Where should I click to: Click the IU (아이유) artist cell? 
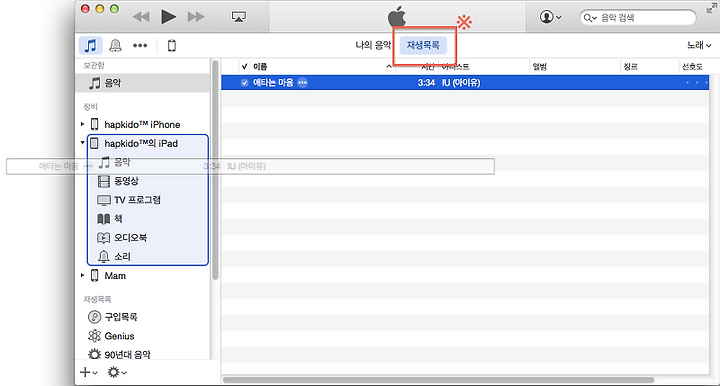(x=461, y=83)
